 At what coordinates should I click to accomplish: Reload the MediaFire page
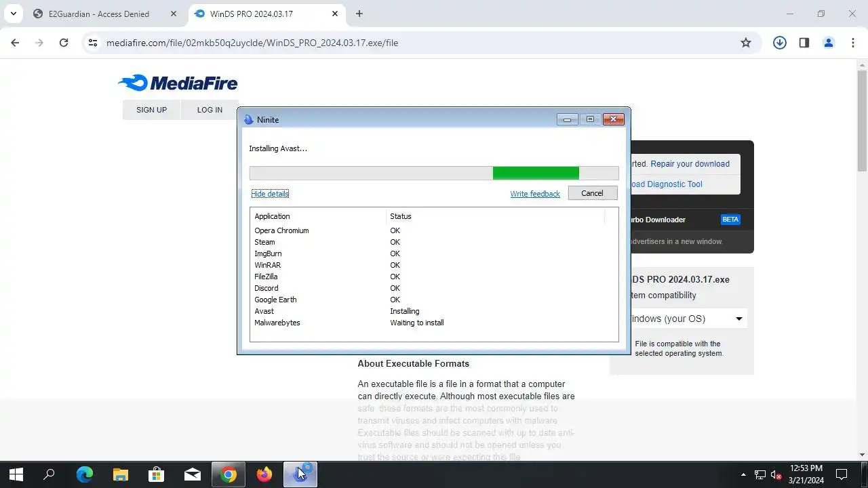64,43
